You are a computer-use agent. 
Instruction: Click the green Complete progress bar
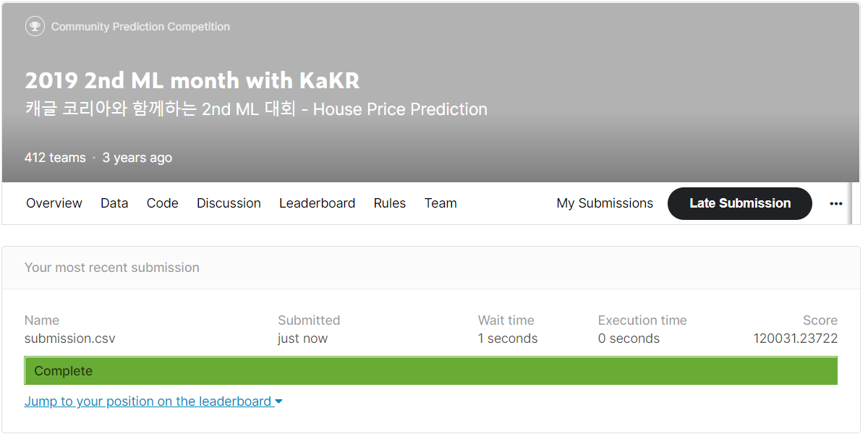click(x=431, y=370)
